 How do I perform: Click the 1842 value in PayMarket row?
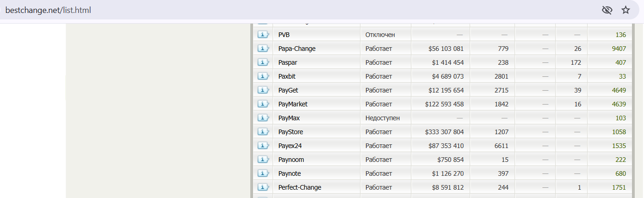[x=501, y=104]
